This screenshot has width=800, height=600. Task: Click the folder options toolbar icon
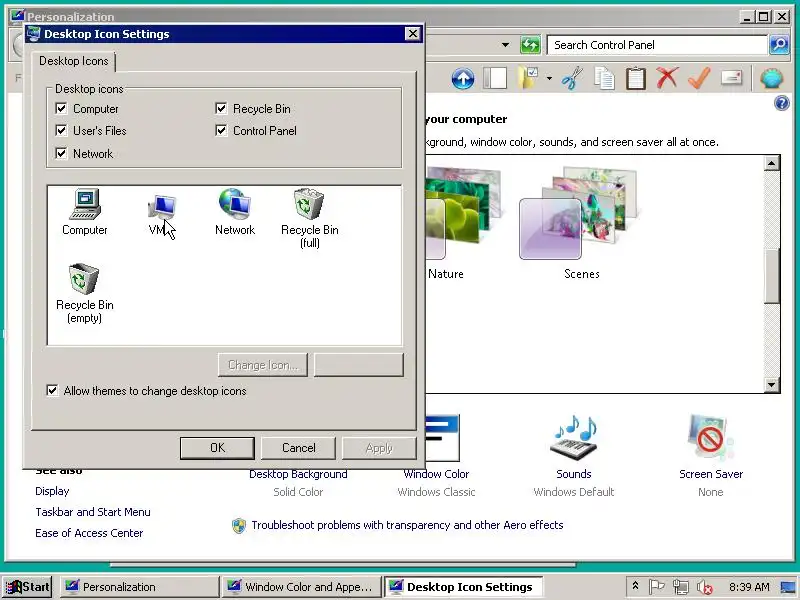529,79
